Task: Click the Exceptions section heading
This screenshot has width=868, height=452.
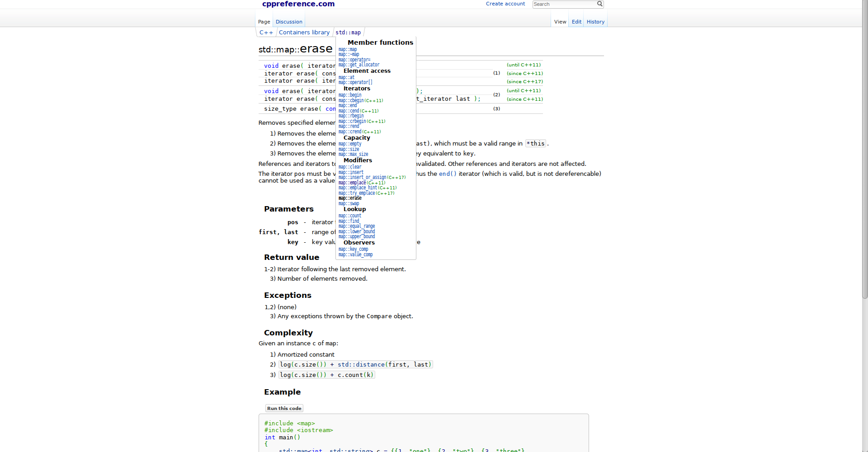Action: coord(288,295)
